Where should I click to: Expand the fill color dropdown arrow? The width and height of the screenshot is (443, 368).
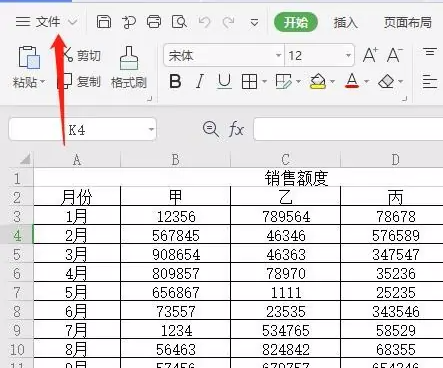(x=332, y=81)
